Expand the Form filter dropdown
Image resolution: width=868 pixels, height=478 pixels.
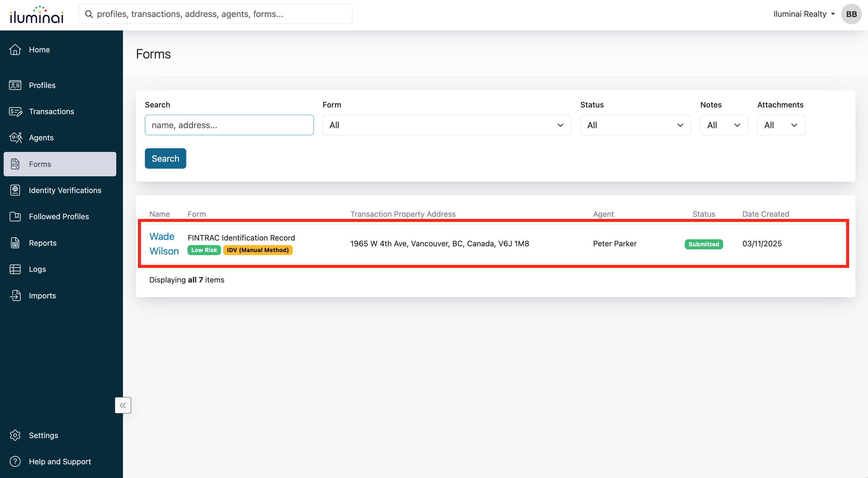pyautogui.click(x=446, y=125)
